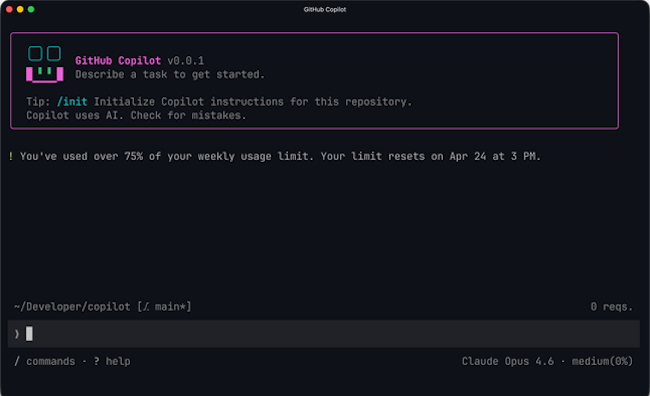650x396 pixels.
Task: Click the 'Claude Opus 4.6' model label
Action: 508,361
